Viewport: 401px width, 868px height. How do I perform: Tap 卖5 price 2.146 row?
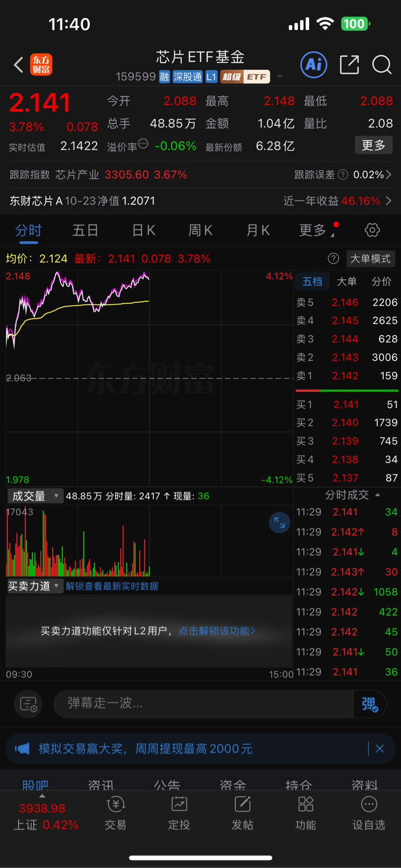(x=347, y=302)
